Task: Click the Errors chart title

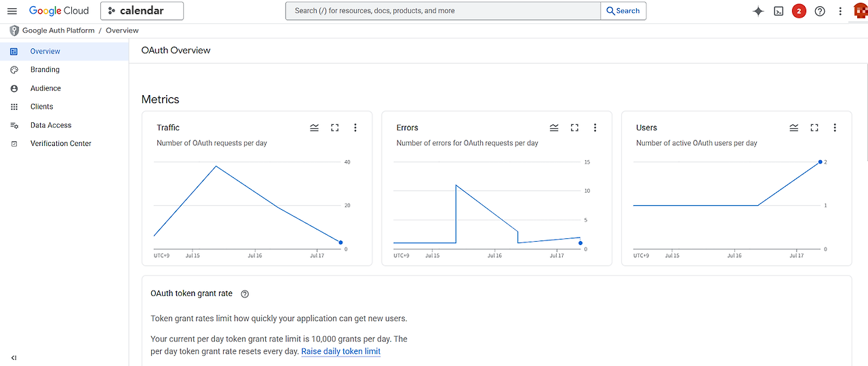Action: click(408, 128)
